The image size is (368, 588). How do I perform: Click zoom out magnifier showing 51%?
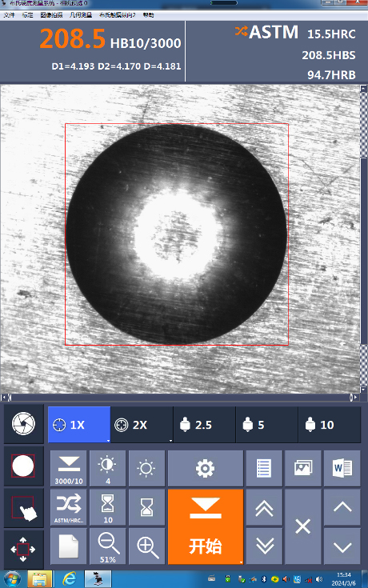pos(108,546)
